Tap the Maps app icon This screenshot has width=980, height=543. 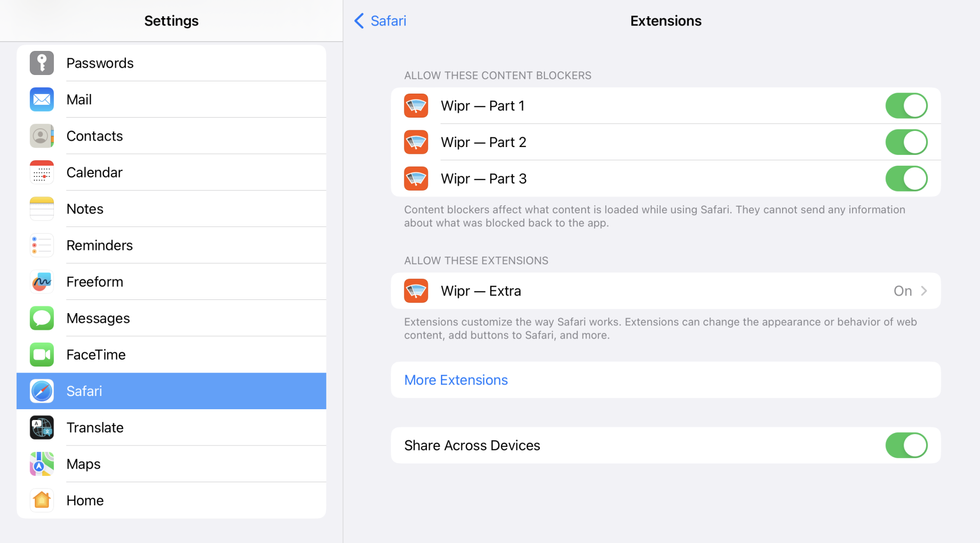(x=42, y=464)
